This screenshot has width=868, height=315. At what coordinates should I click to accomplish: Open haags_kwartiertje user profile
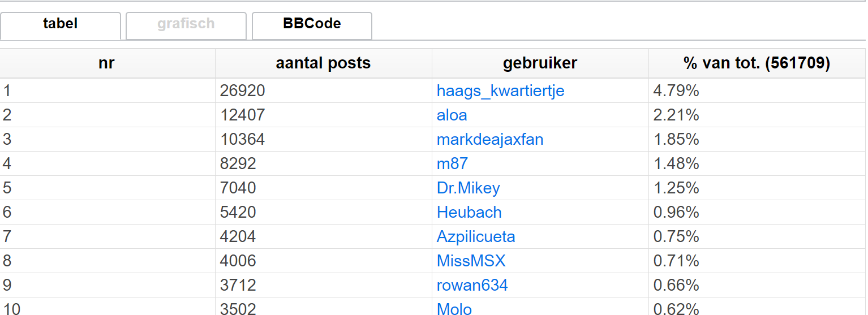coord(500,91)
